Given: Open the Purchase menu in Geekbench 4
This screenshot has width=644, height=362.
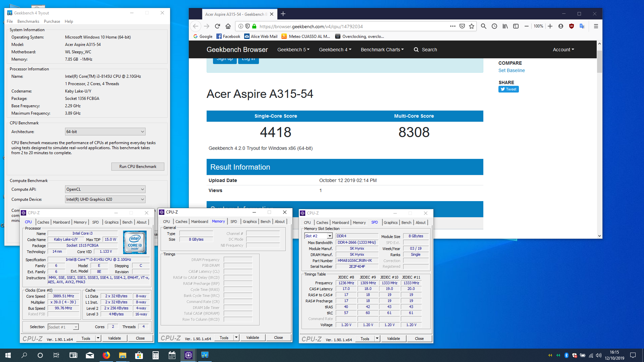Looking at the screenshot, I should coord(52,21).
